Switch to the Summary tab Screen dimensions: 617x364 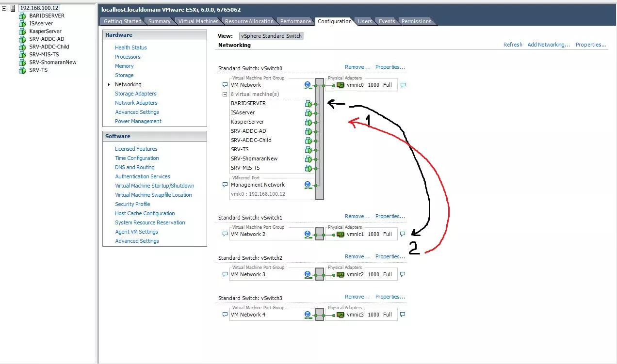tap(159, 21)
